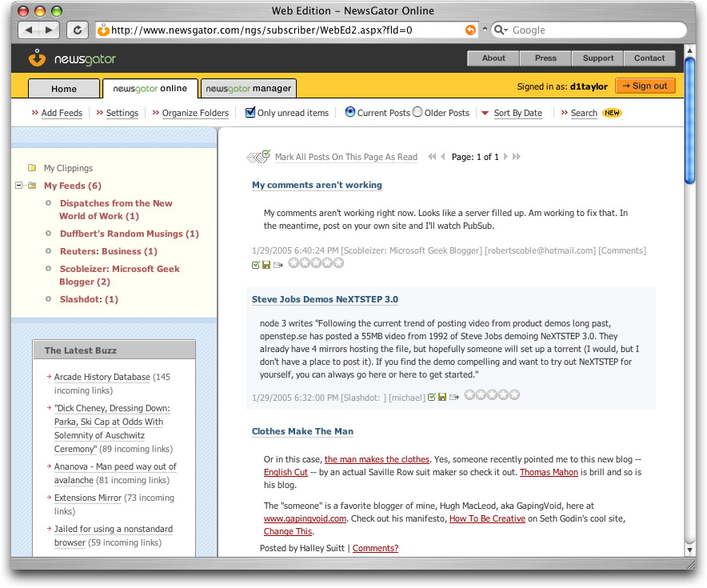Image resolution: width=707 pixels, height=588 pixels.
Task: Open the Support page
Action: coord(598,58)
